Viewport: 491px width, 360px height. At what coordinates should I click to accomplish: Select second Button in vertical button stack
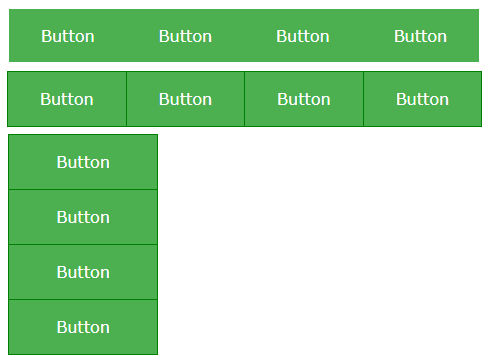coord(83,217)
